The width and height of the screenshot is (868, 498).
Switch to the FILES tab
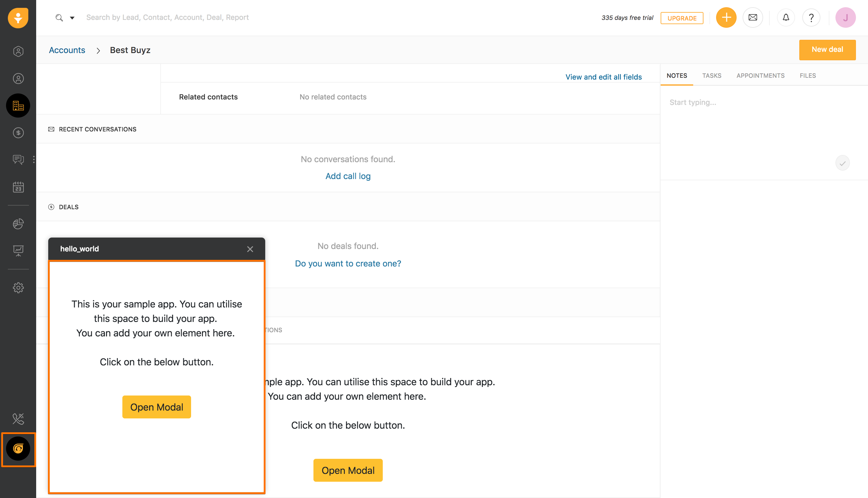[807, 76]
